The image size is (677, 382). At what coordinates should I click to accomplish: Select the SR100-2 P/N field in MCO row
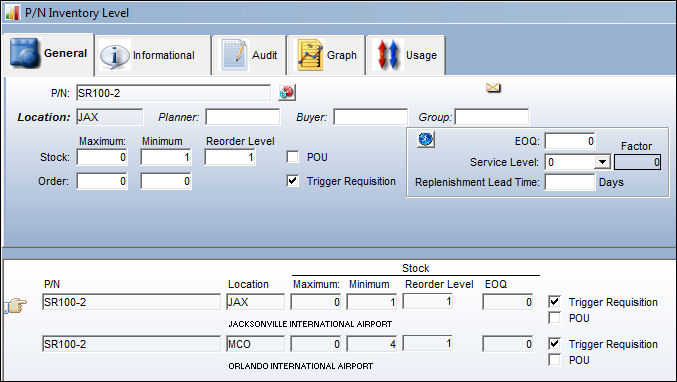click(131, 344)
